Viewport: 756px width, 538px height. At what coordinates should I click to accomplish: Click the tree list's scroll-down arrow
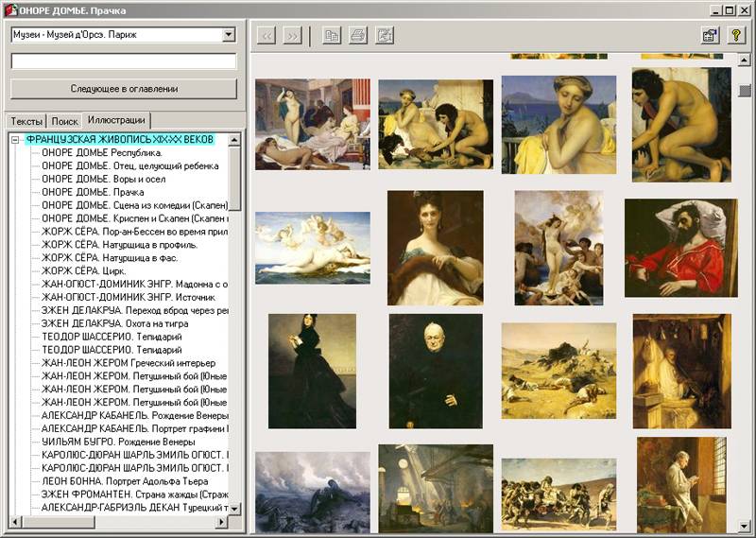(x=234, y=509)
